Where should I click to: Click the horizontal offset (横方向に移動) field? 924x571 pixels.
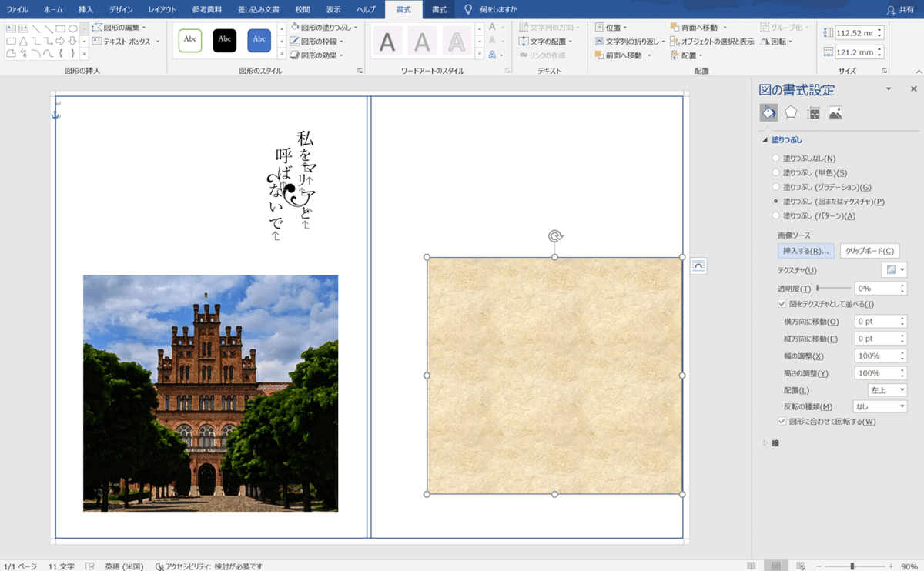click(x=880, y=322)
